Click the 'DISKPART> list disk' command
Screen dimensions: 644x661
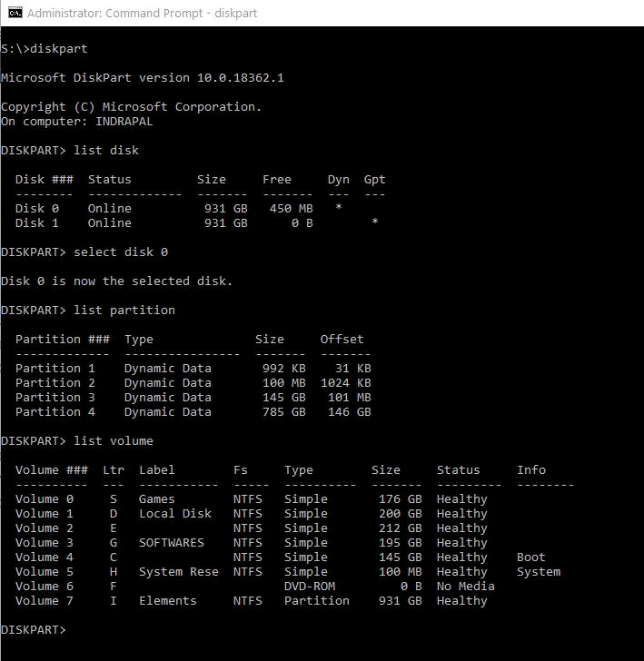pos(70,151)
